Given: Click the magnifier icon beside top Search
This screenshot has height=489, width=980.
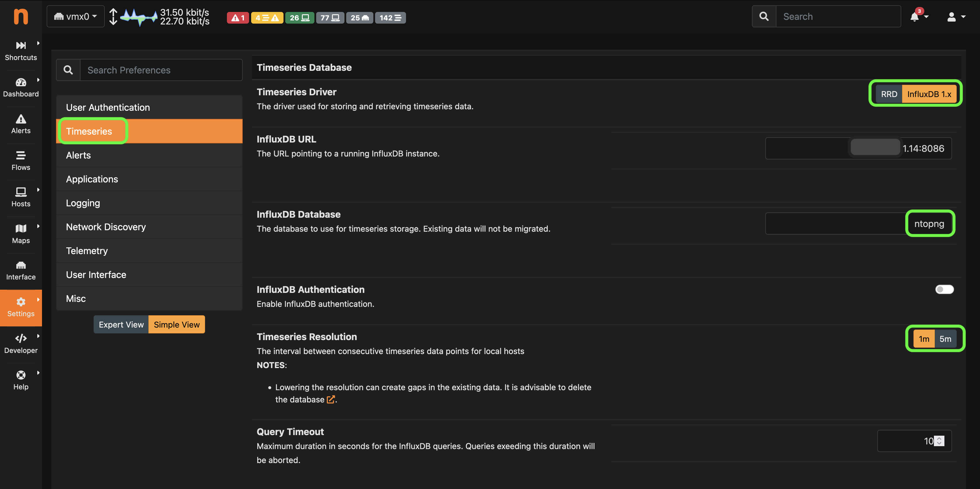Looking at the screenshot, I should point(764,16).
